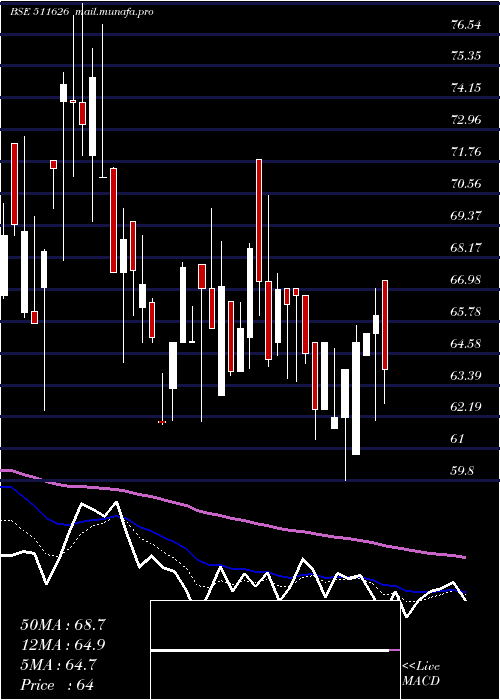
Task: Click the 70.56 price axis label
Action: (x=466, y=184)
